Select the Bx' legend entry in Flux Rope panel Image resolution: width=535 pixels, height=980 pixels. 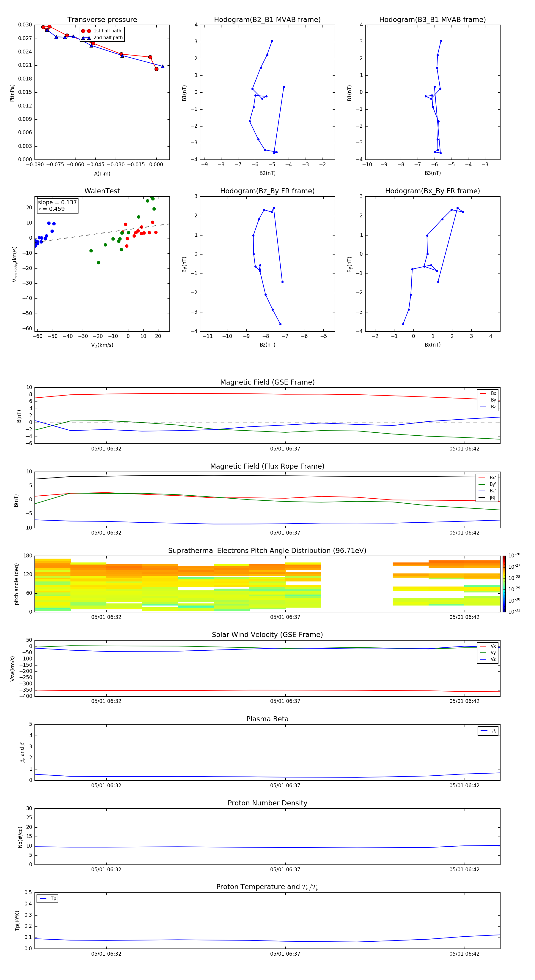pos(487,478)
